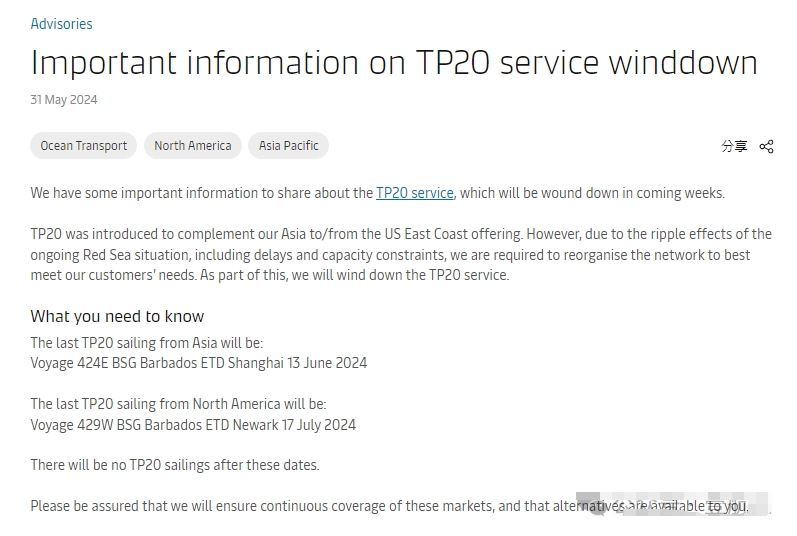The image size is (797, 536).
Task: Click 'There will be no TP20 sailings' sentence
Action: [175, 465]
